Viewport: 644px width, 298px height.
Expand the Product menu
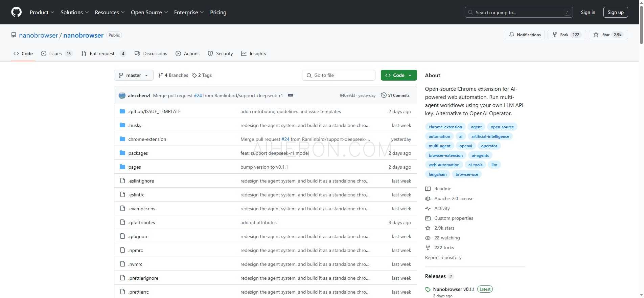click(42, 12)
